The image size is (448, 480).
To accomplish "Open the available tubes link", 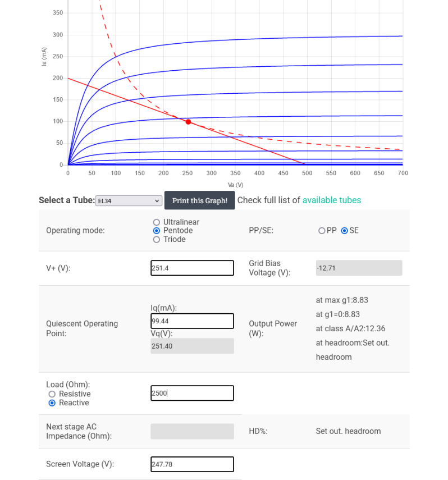I will 332,200.
